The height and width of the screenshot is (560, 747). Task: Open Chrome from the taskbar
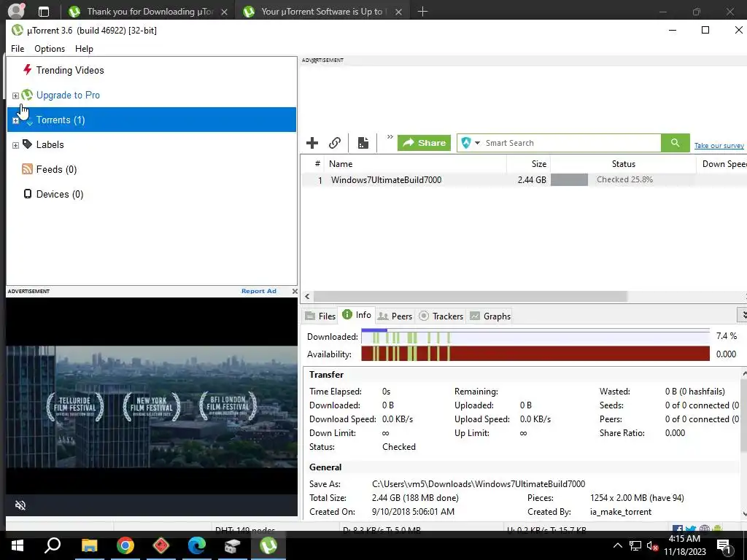point(125,545)
